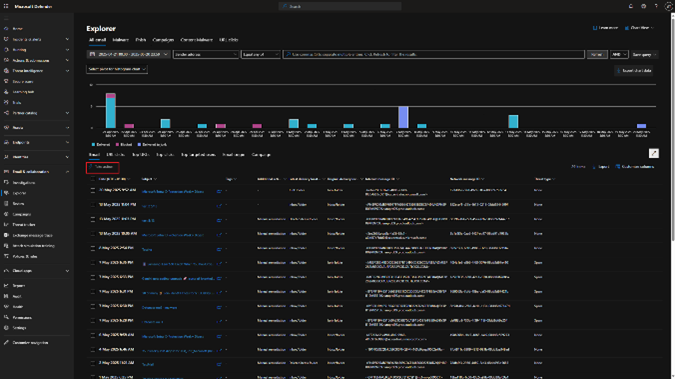Open Threat tracker in sidebar
Viewport: 675px width, 379px height.
click(x=24, y=225)
